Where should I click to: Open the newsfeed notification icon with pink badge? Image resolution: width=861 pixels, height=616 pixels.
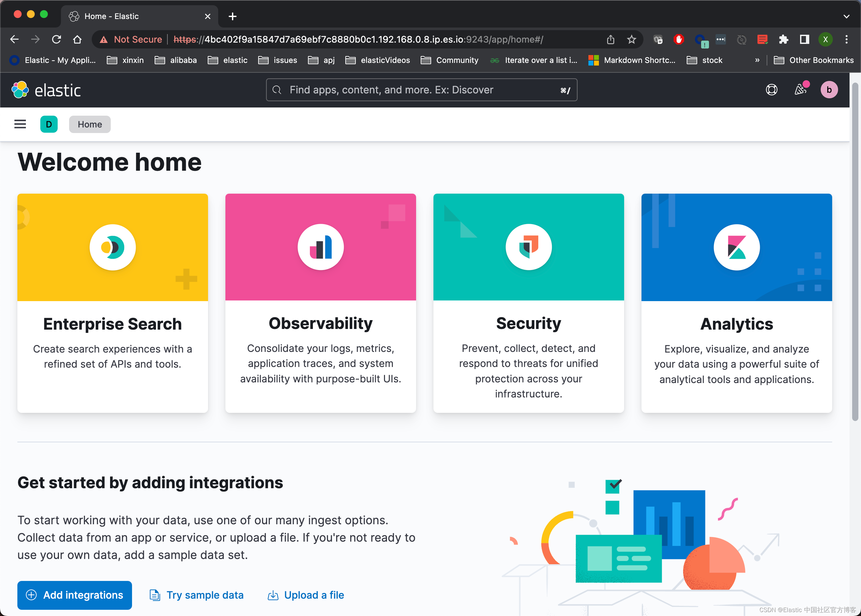tap(800, 89)
